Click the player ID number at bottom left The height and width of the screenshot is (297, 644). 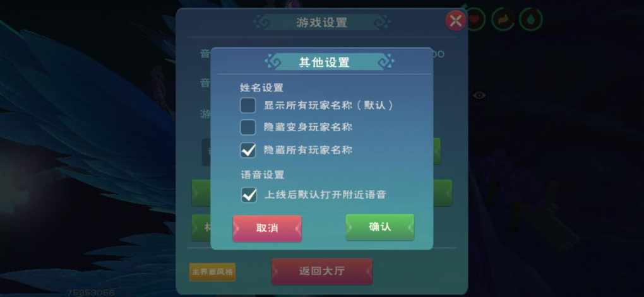click(x=91, y=293)
